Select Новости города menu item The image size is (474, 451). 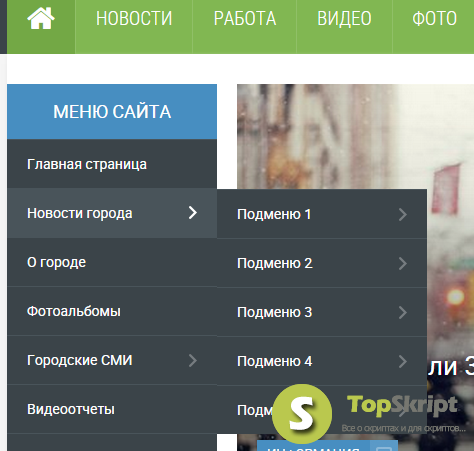(x=112, y=213)
